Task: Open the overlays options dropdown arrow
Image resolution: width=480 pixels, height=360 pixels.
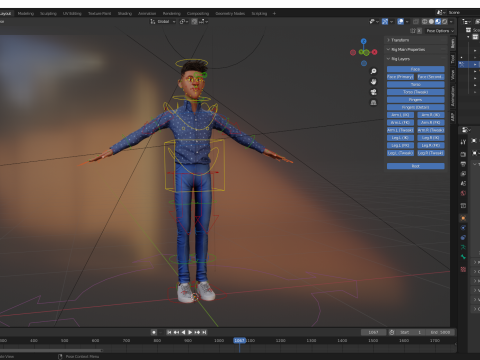Action: [x=407, y=22]
